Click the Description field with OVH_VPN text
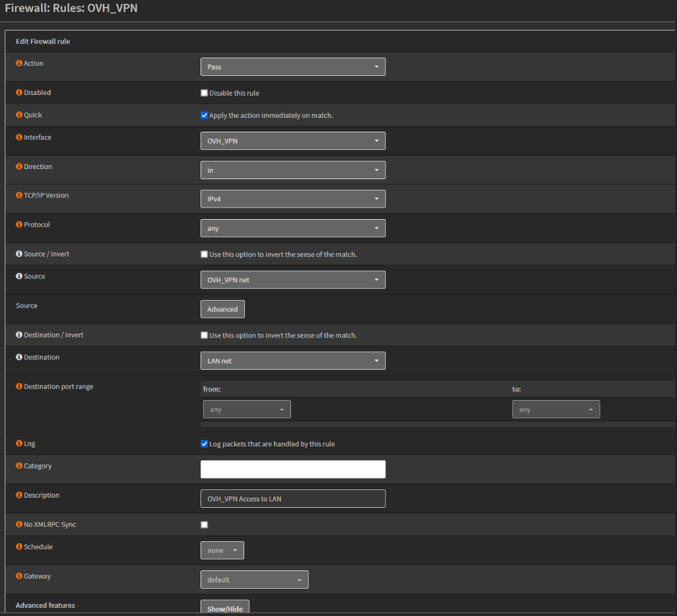Viewport: 677px width, 616px height. (x=292, y=499)
